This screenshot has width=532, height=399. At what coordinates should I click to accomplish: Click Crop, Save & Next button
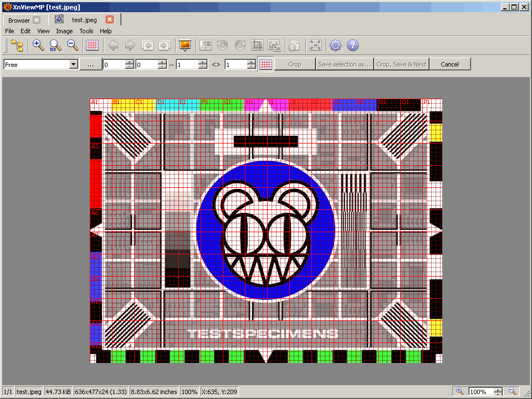[x=401, y=64]
